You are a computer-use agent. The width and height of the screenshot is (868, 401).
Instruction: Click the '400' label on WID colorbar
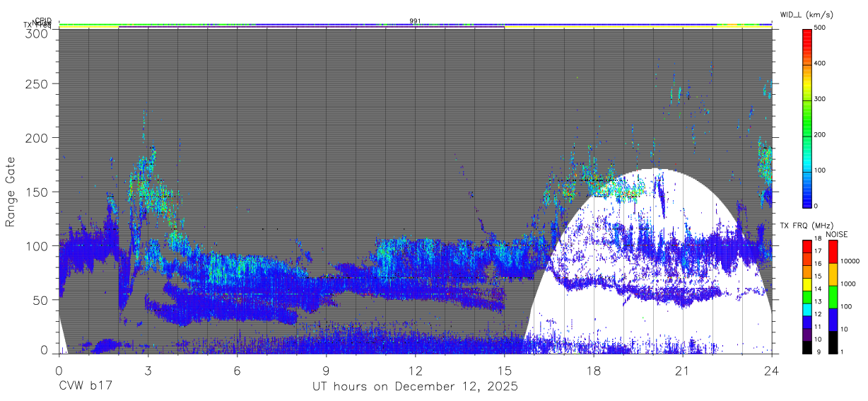819,64
